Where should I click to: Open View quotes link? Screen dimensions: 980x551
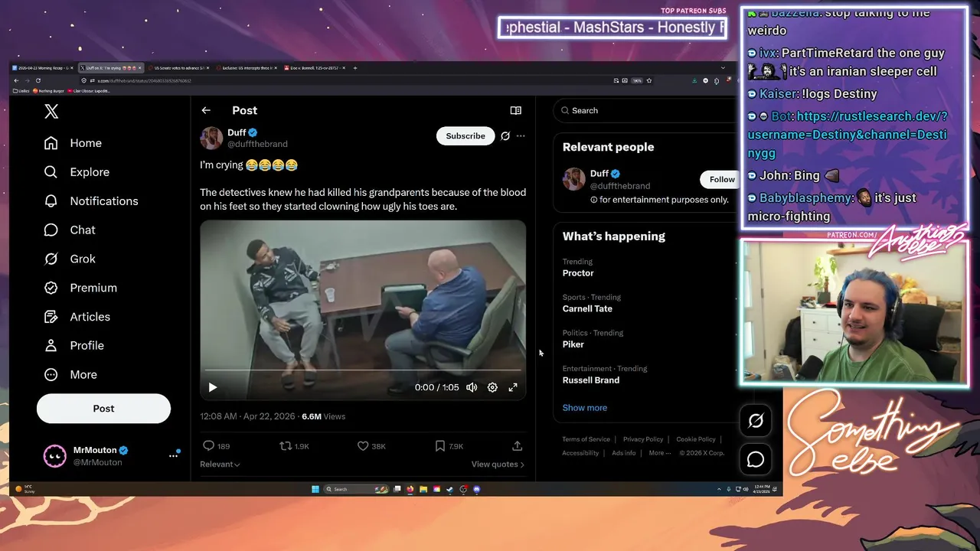click(498, 465)
